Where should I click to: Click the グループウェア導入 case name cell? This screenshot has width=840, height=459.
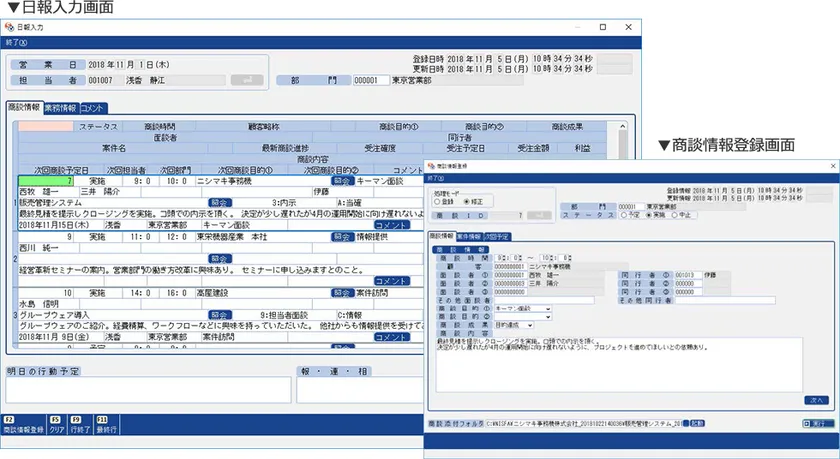(x=112, y=315)
